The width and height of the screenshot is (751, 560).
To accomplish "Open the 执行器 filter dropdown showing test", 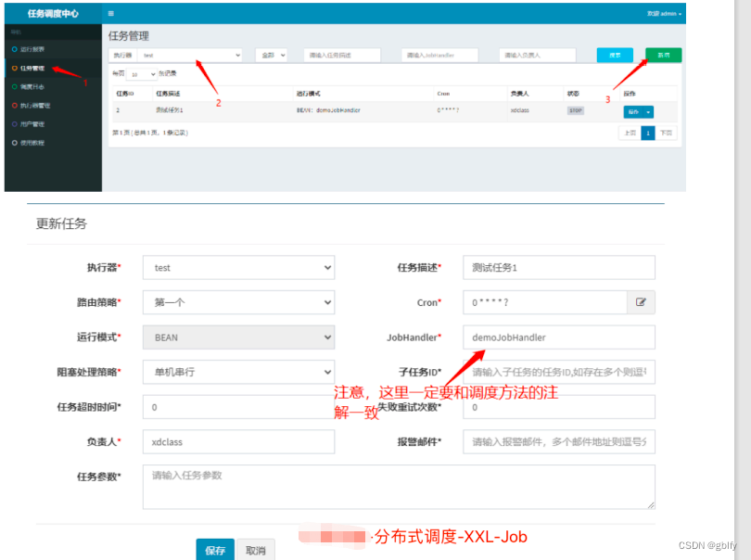I will 189,55.
